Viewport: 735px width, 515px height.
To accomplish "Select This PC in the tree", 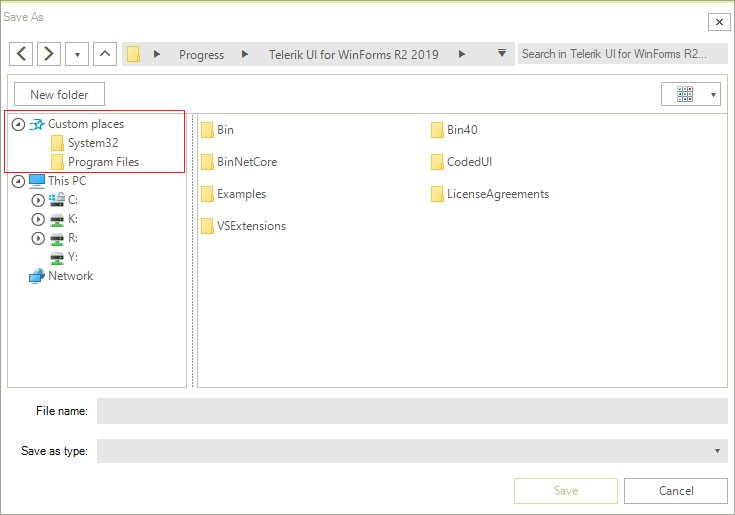I will [67, 181].
